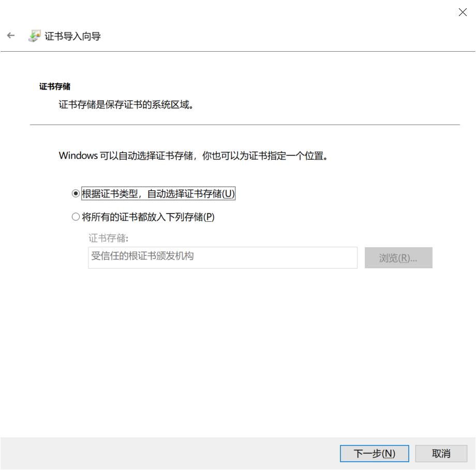Cancel the wizard with 取消

[441, 453]
